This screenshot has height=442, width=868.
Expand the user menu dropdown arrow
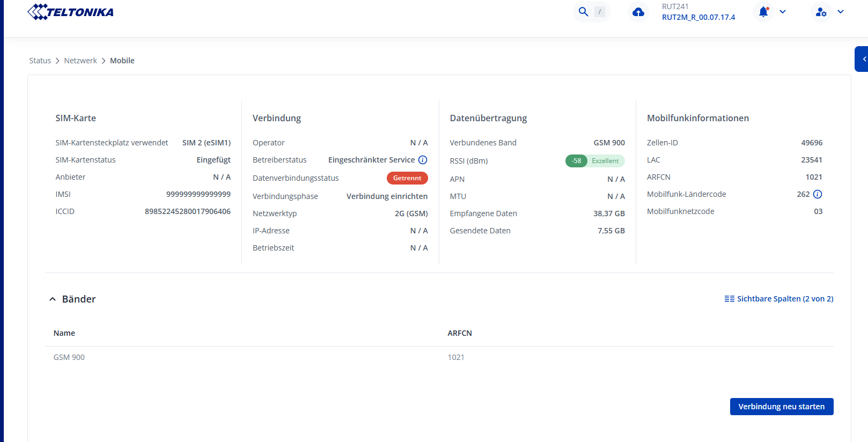coord(841,12)
